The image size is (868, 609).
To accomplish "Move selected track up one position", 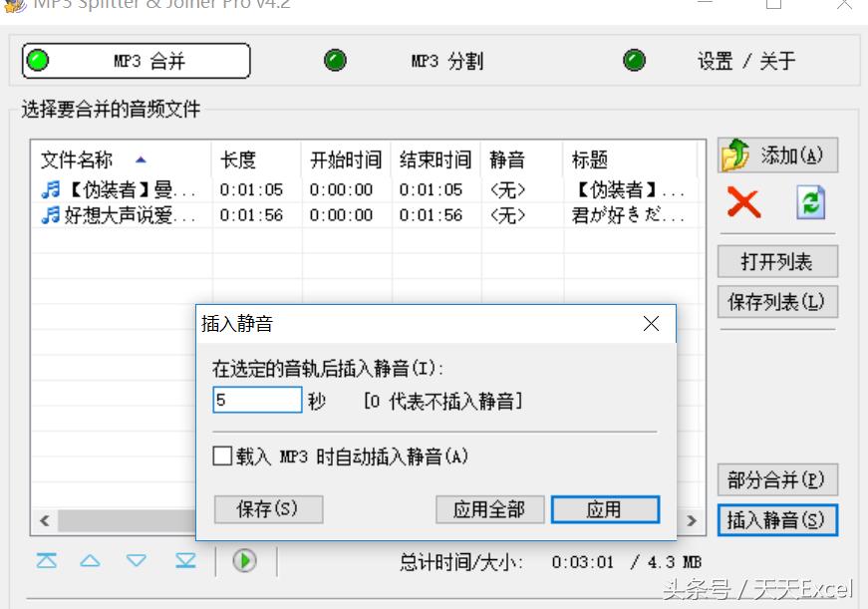I will click(x=91, y=560).
